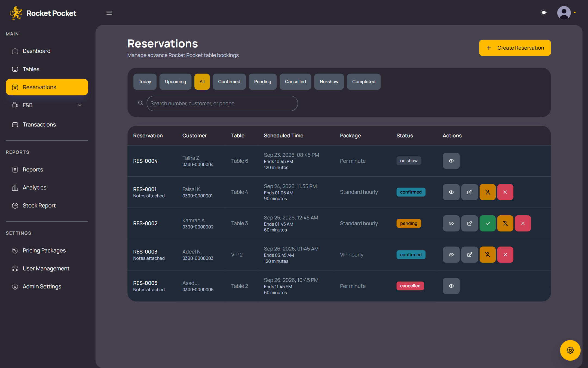Image resolution: width=588 pixels, height=368 pixels.
Task: Cancel reservation RES-0001
Action: click(x=505, y=192)
